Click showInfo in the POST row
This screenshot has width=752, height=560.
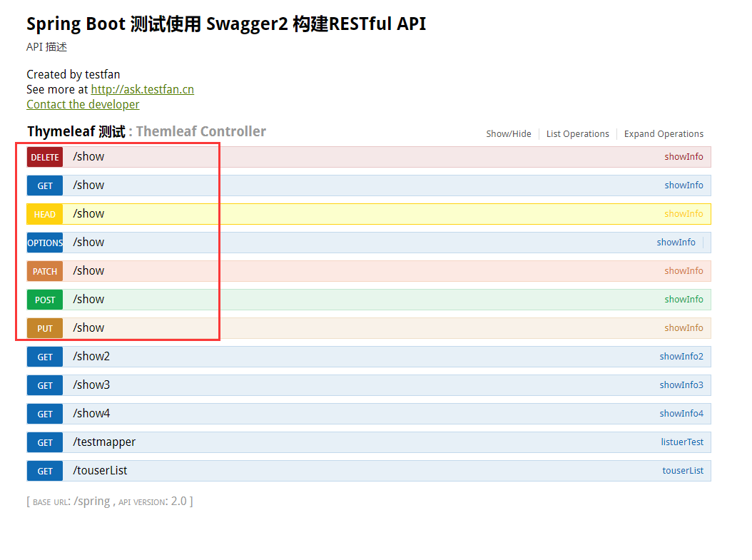pos(684,299)
